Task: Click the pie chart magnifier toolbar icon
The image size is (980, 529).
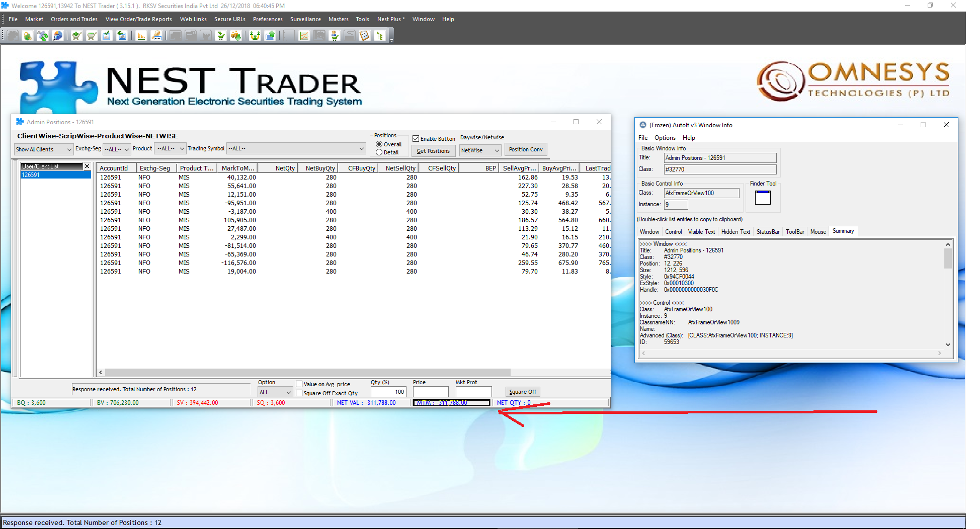Action: point(58,36)
